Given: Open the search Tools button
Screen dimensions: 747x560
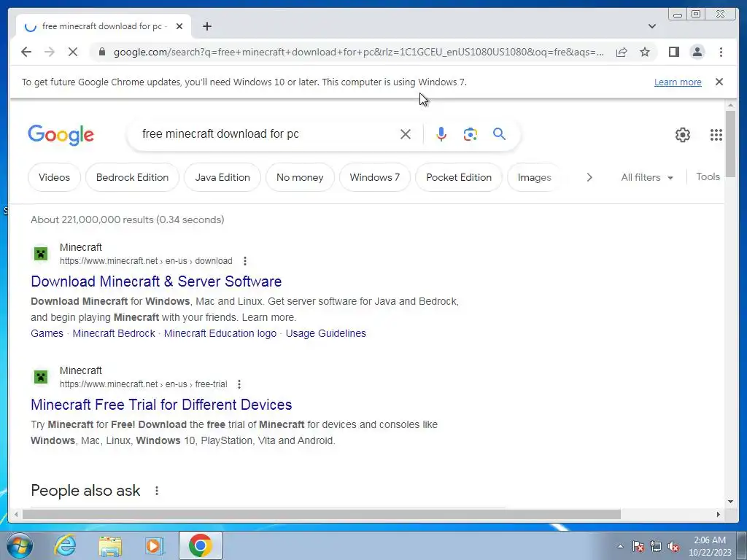Looking at the screenshot, I should coord(708,176).
